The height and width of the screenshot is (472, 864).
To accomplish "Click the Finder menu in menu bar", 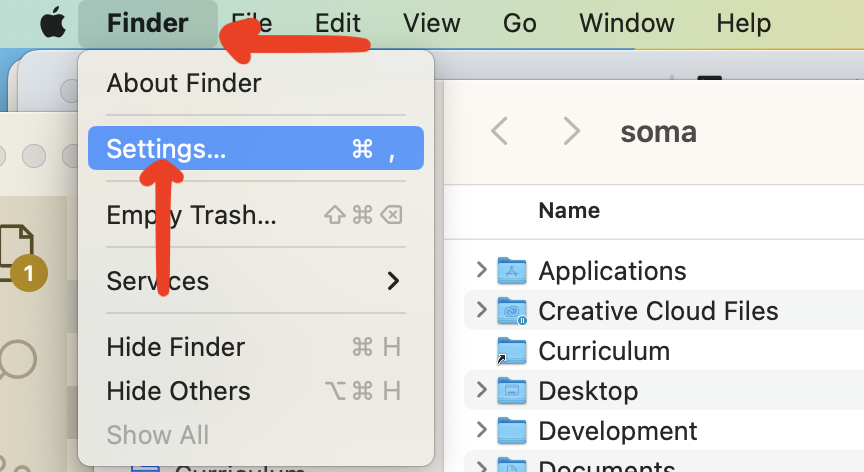I will pyautogui.click(x=148, y=24).
